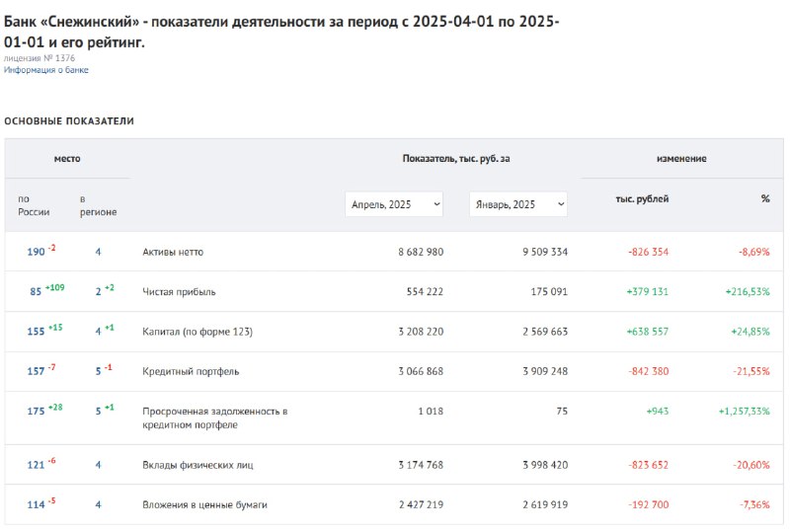Viewport: 790px width, 532px height.
Task: Click the change value +379 131
Action: click(648, 292)
